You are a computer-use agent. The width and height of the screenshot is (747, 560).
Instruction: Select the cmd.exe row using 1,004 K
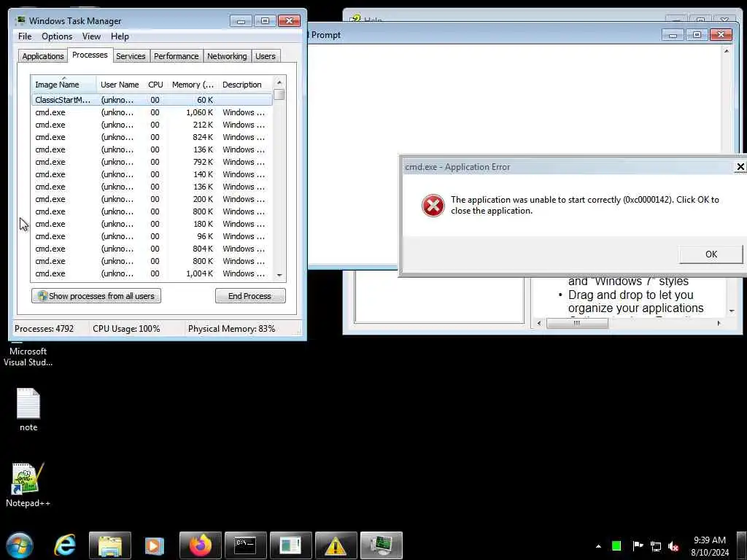[152, 273]
